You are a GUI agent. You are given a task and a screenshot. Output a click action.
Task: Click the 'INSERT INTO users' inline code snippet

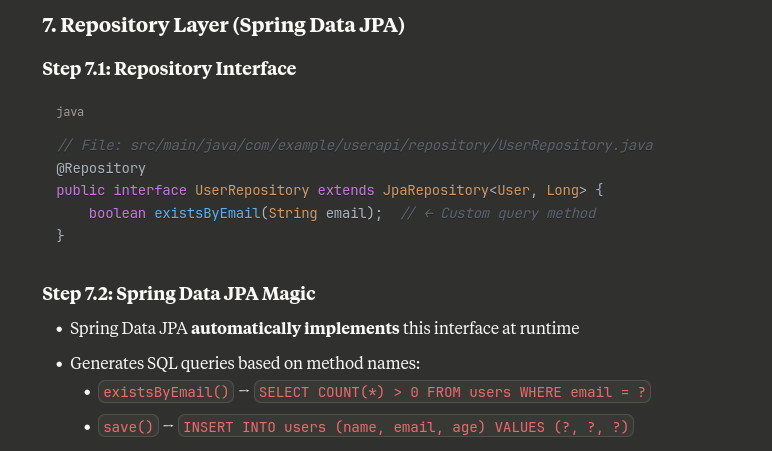[406, 426]
